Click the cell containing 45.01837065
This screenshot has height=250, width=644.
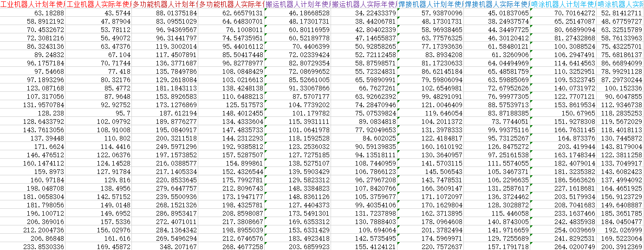click(497, 13)
